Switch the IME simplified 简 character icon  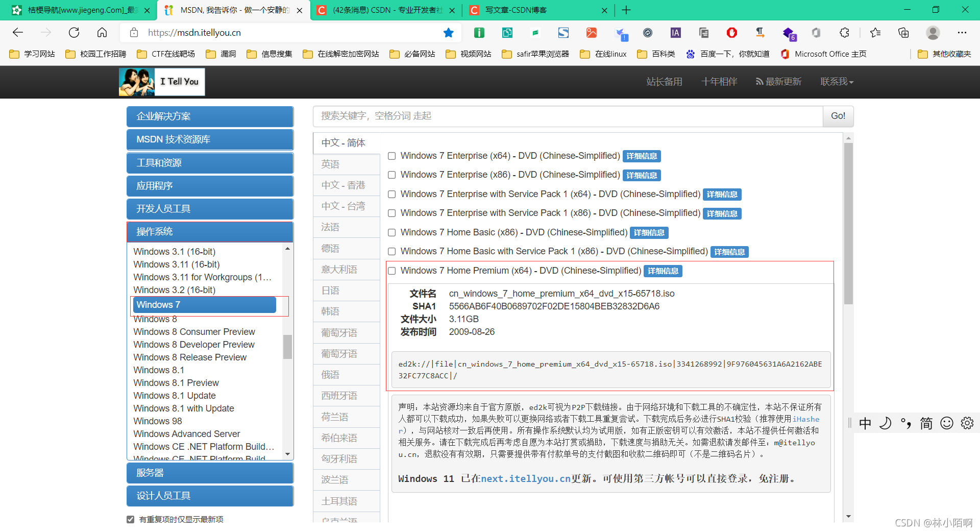926,423
